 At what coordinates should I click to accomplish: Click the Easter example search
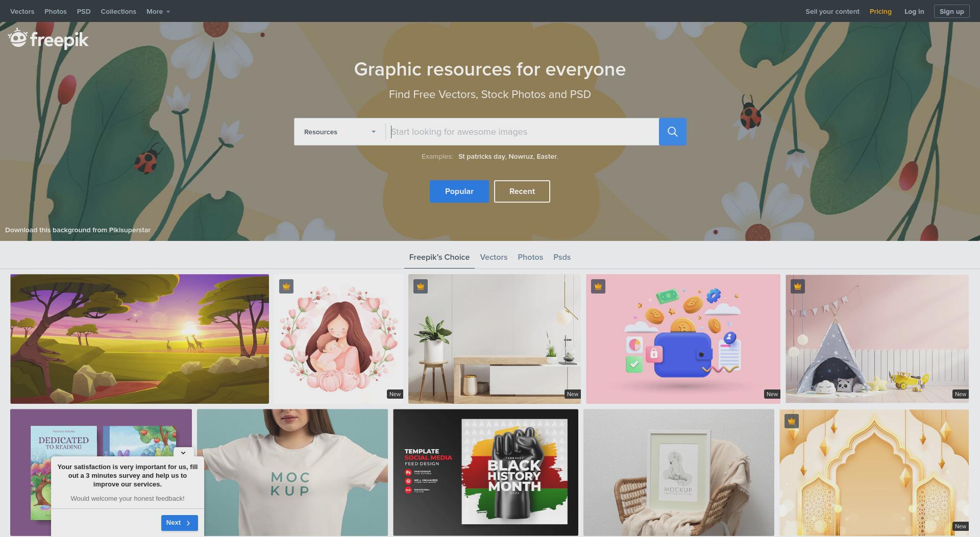[x=546, y=157]
